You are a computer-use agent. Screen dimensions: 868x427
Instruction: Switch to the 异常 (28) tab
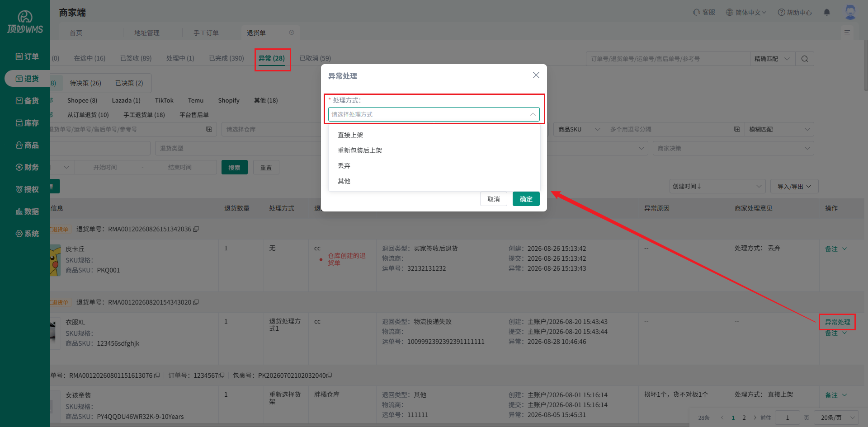(272, 58)
